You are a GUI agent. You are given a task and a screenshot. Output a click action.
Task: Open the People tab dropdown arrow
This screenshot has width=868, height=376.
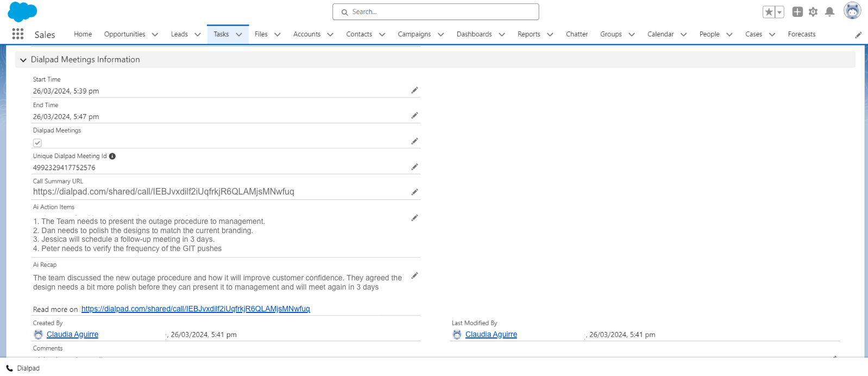tap(729, 34)
